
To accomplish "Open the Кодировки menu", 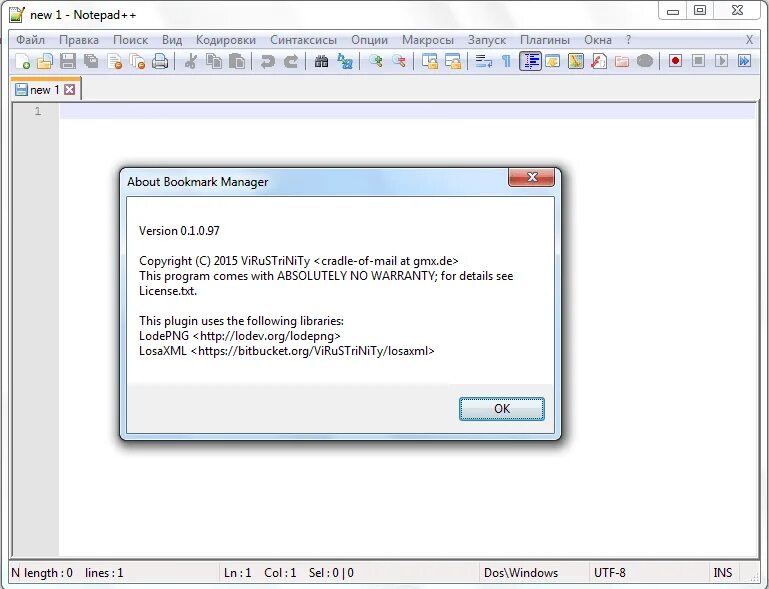I will point(226,40).
